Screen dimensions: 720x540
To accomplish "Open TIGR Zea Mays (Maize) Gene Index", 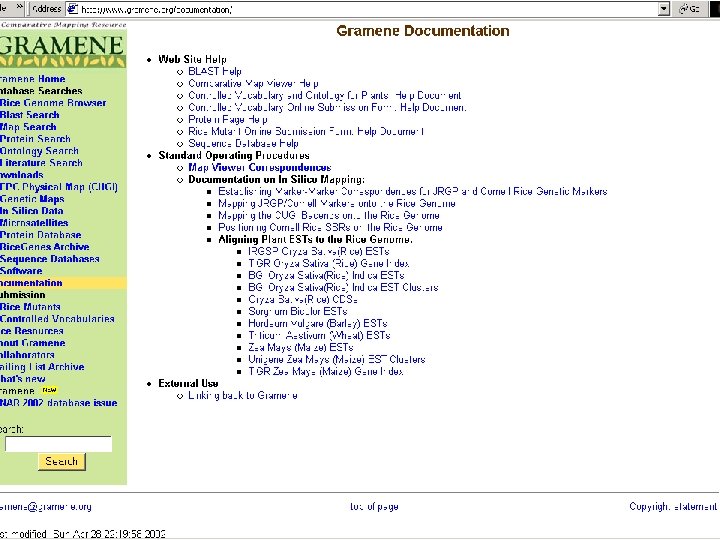I will point(326,371).
